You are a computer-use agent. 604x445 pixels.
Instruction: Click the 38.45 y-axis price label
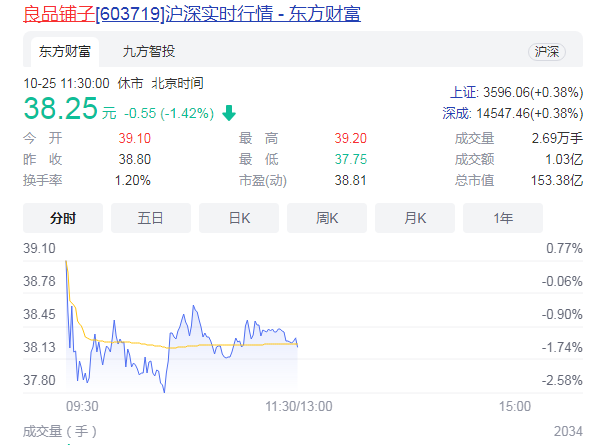[39, 314]
